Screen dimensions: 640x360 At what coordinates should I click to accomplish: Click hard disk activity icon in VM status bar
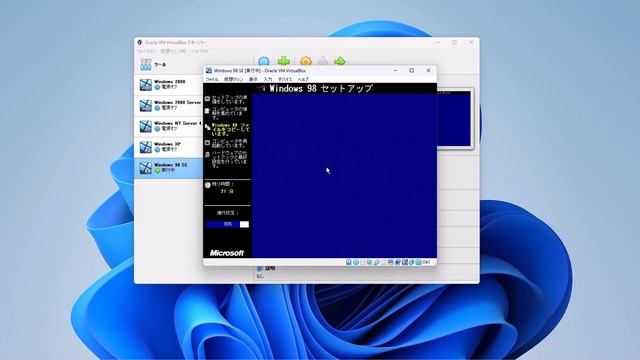pyautogui.click(x=349, y=262)
